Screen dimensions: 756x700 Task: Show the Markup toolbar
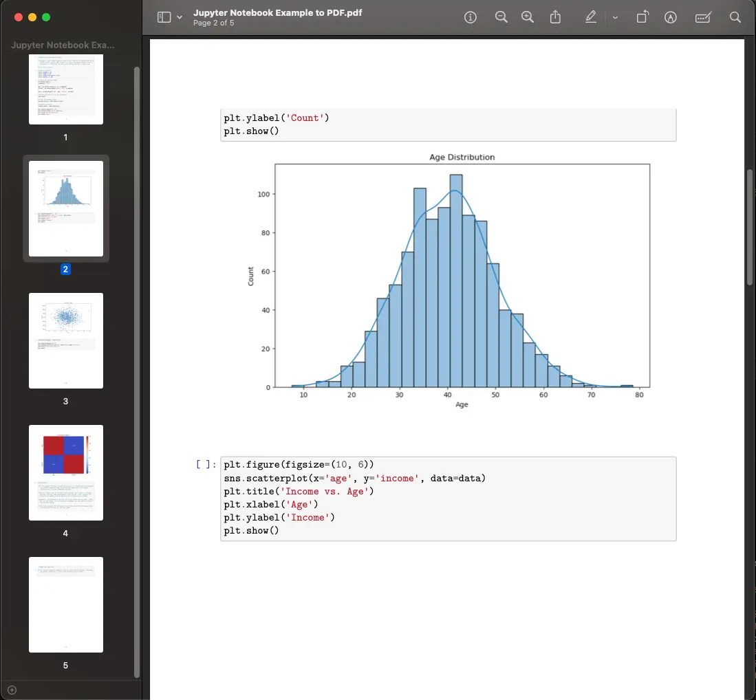pos(703,17)
